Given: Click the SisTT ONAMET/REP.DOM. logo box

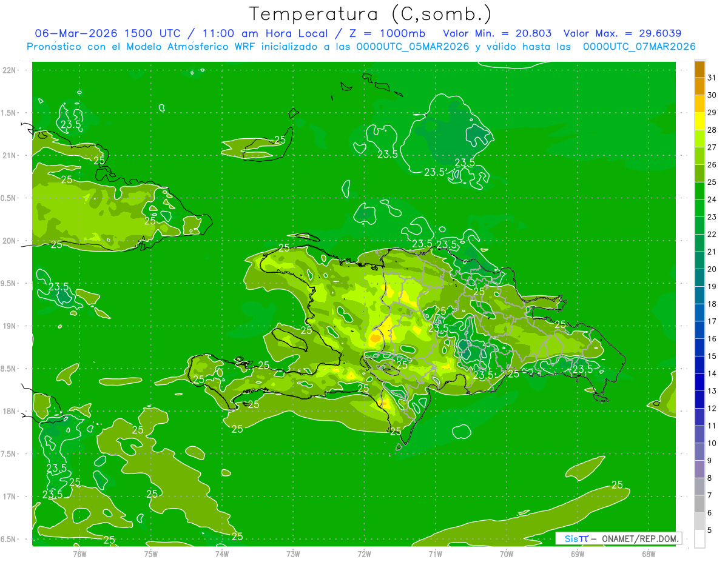Looking at the screenshot, I should tap(618, 538).
